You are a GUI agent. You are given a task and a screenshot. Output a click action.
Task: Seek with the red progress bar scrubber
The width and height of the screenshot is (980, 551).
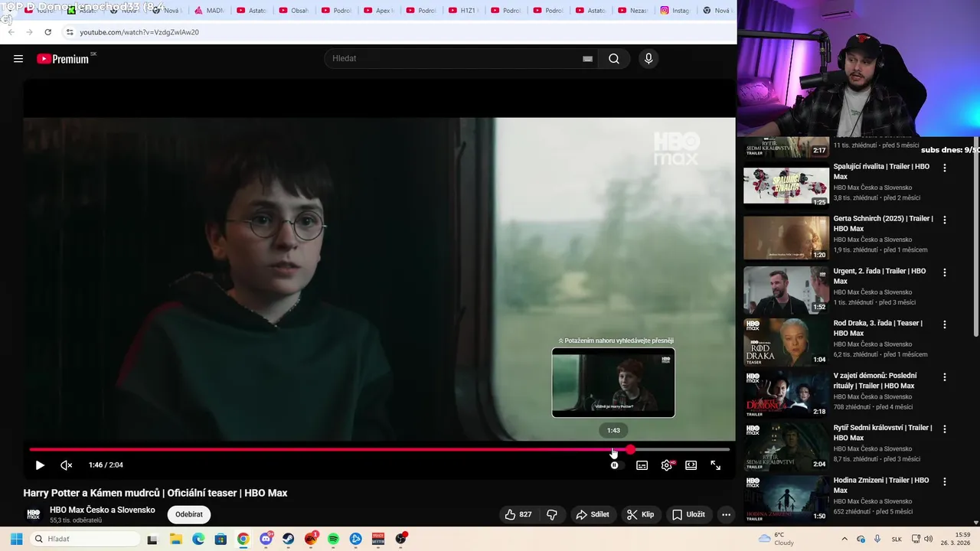click(x=630, y=450)
